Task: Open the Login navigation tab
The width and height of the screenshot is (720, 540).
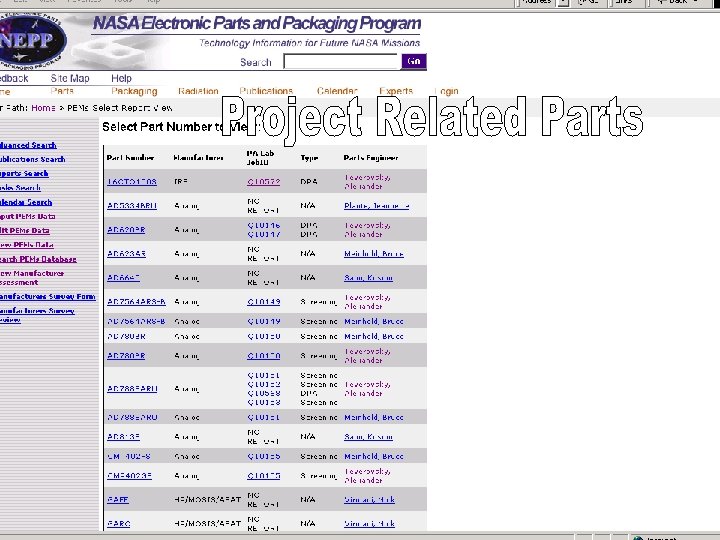Action: [x=446, y=91]
